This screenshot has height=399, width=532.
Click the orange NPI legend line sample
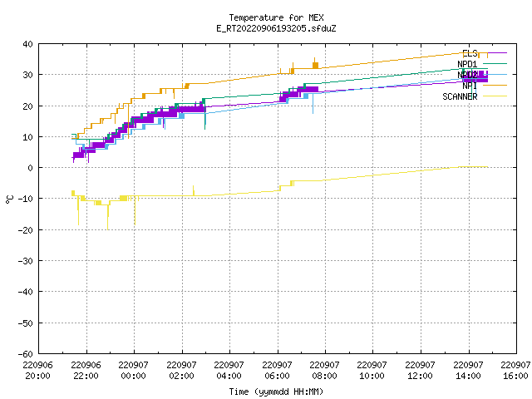click(495, 85)
